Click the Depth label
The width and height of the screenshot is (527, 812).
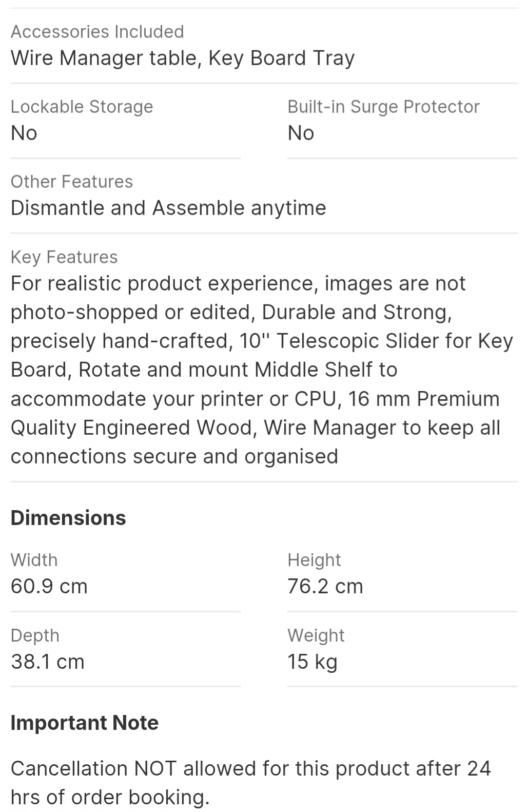35,635
